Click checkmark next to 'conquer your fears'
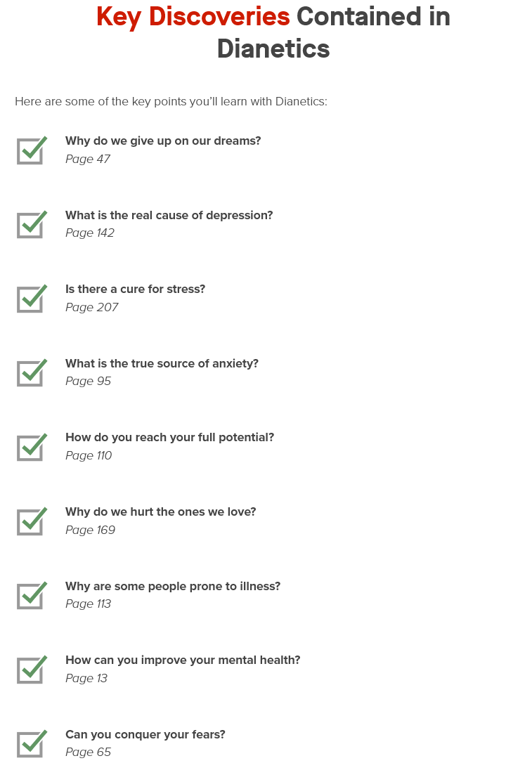Viewport: 532px width, 782px height. (31, 744)
